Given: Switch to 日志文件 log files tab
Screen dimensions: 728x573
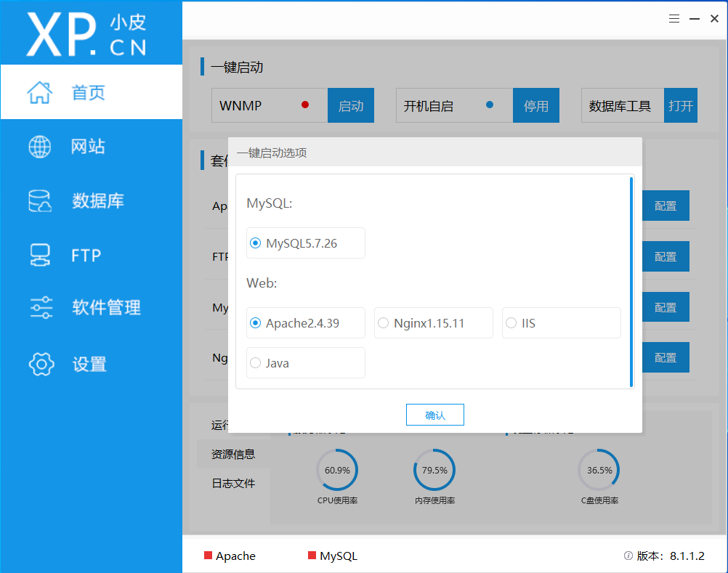Looking at the screenshot, I should tap(233, 484).
